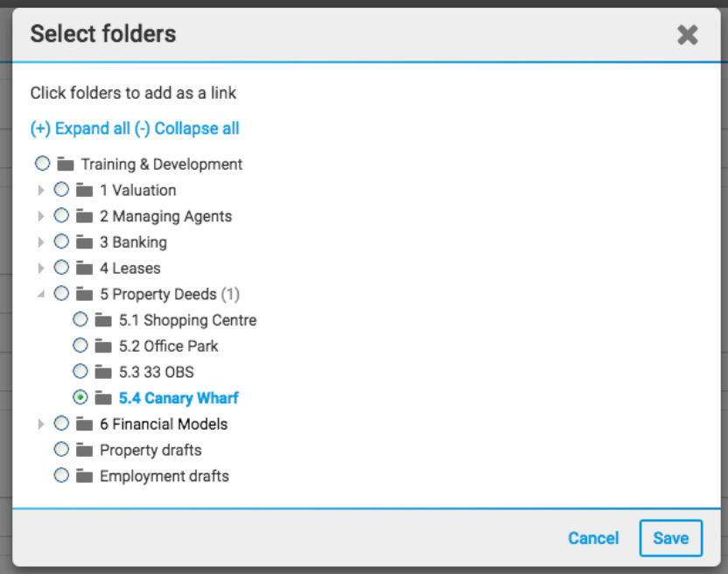Click the 5.4 Canary Wharf folder icon
The width and height of the screenshot is (728, 574).
click(x=103, y=398)
